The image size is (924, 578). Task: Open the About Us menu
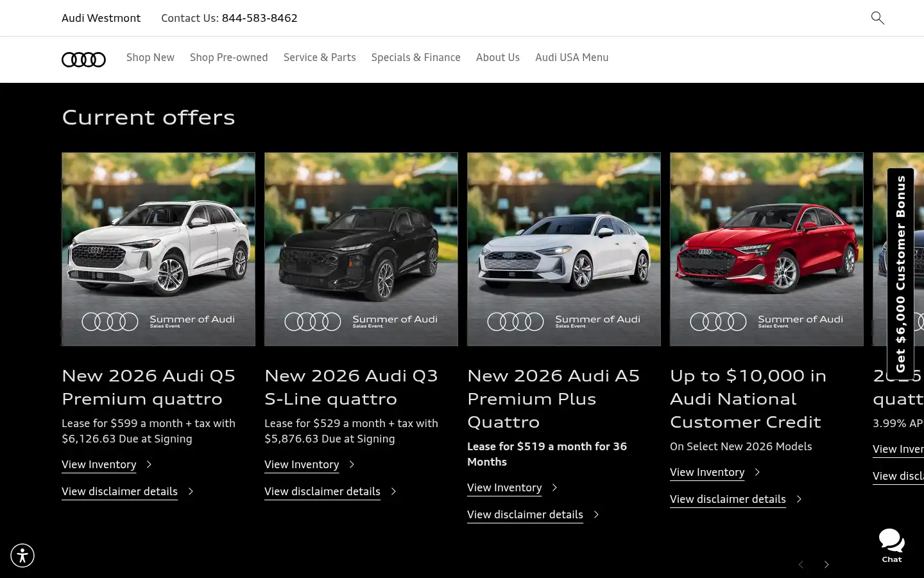pos(498,57)
